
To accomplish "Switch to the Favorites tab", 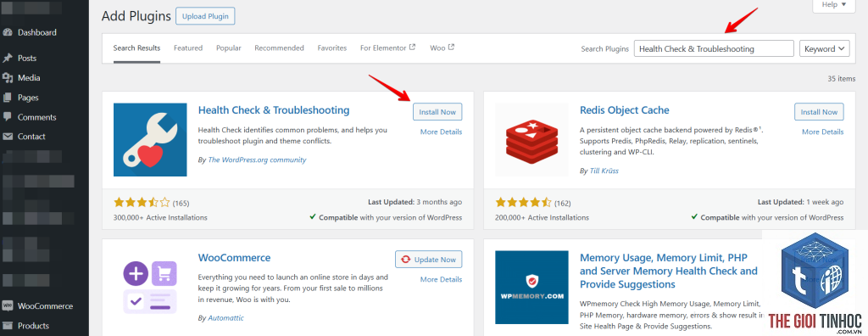I will click(332, 48).
